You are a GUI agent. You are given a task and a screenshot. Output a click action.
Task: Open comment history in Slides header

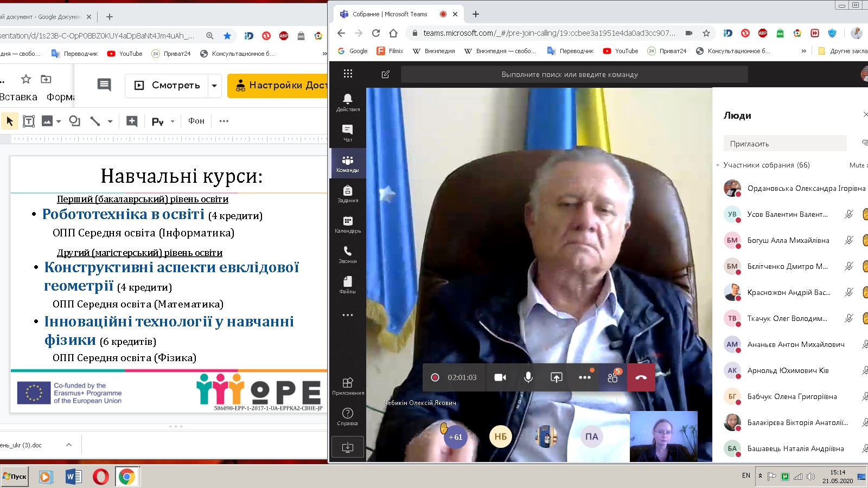pyautogui.click(x=104, y=85)
